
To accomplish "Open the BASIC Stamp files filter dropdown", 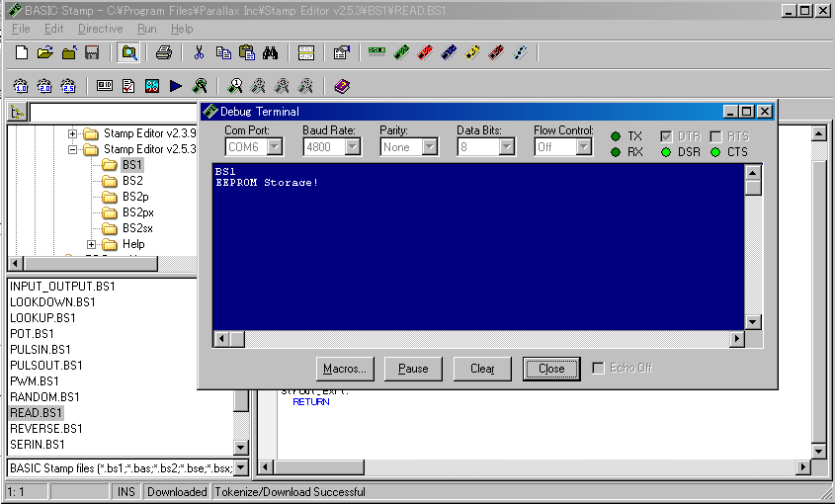I will pyautogui.click(x=241, y=467).
